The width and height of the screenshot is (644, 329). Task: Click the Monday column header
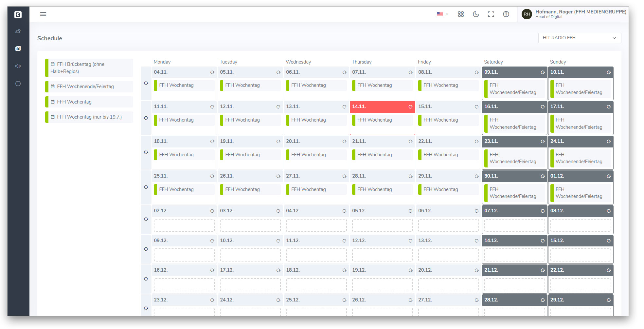coord(162,62)
